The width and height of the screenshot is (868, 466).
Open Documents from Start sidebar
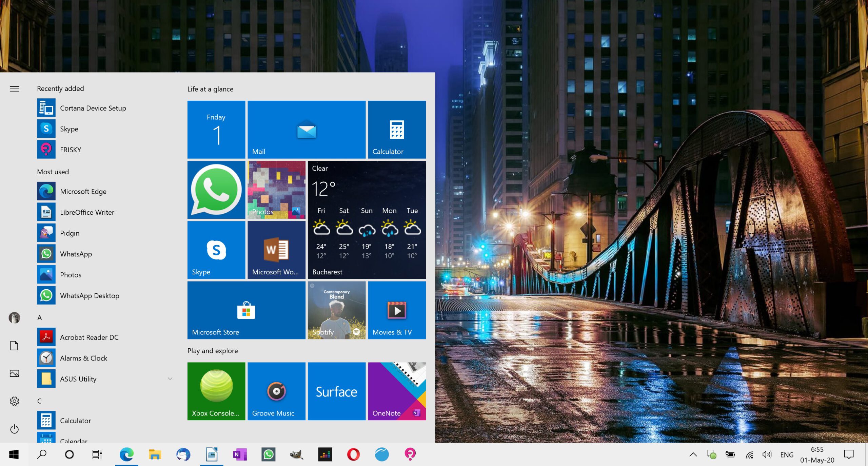coord(14,346)
